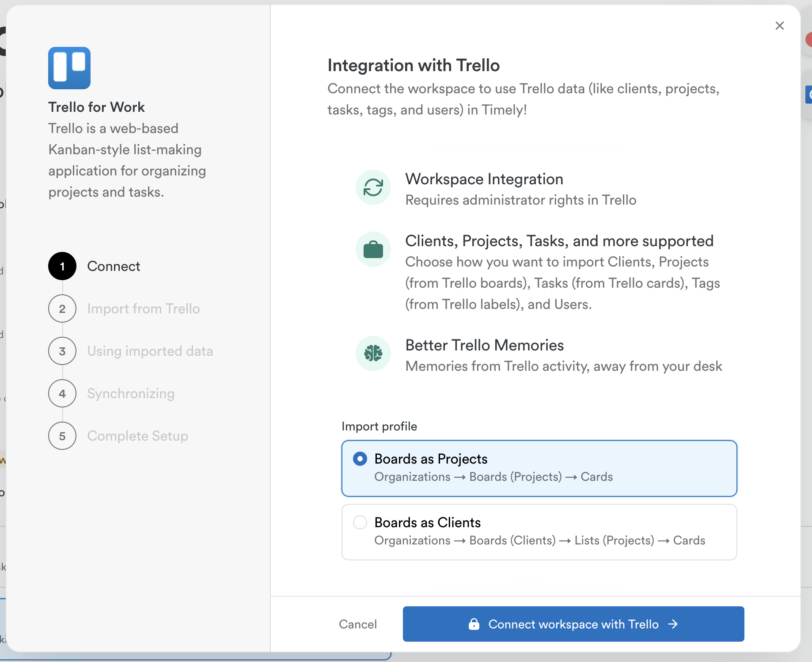
Task: Click Cancel to dismiss the integration
Action: [x=358, y=624]
